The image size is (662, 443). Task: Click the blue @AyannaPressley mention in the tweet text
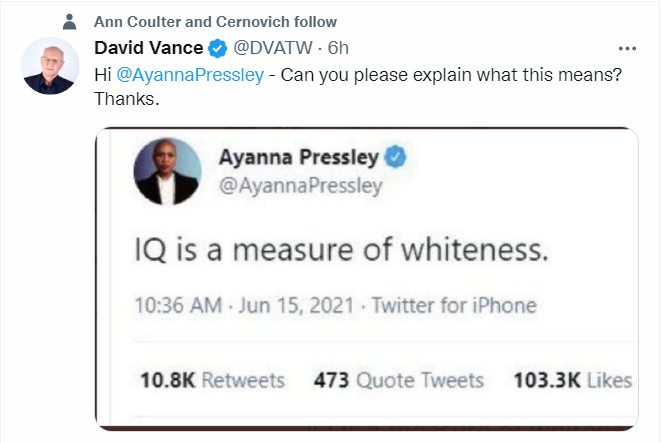pos(191,77)
